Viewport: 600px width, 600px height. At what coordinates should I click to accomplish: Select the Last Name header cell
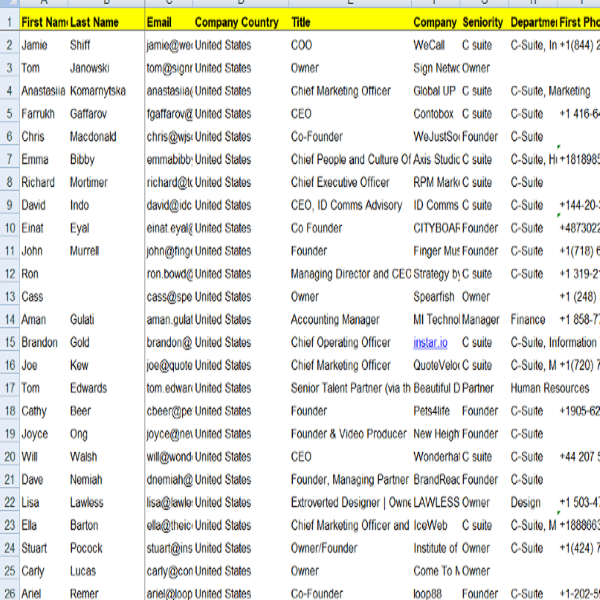click(106, 22)
